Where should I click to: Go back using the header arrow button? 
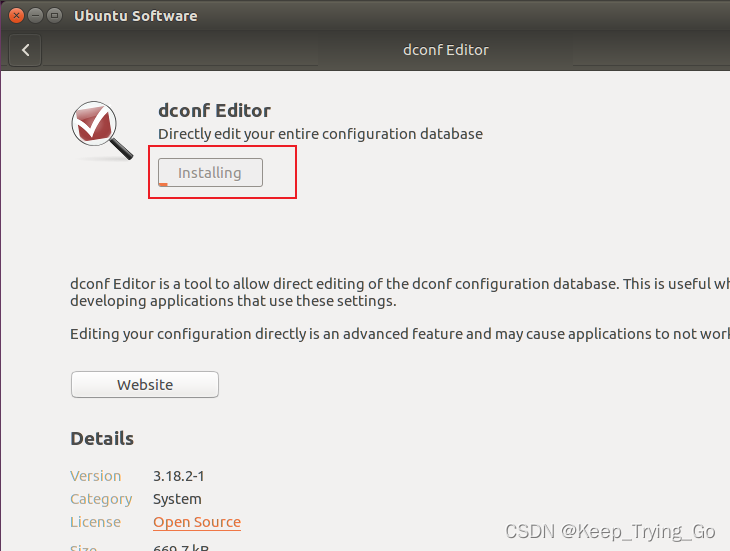click(26, 49)
